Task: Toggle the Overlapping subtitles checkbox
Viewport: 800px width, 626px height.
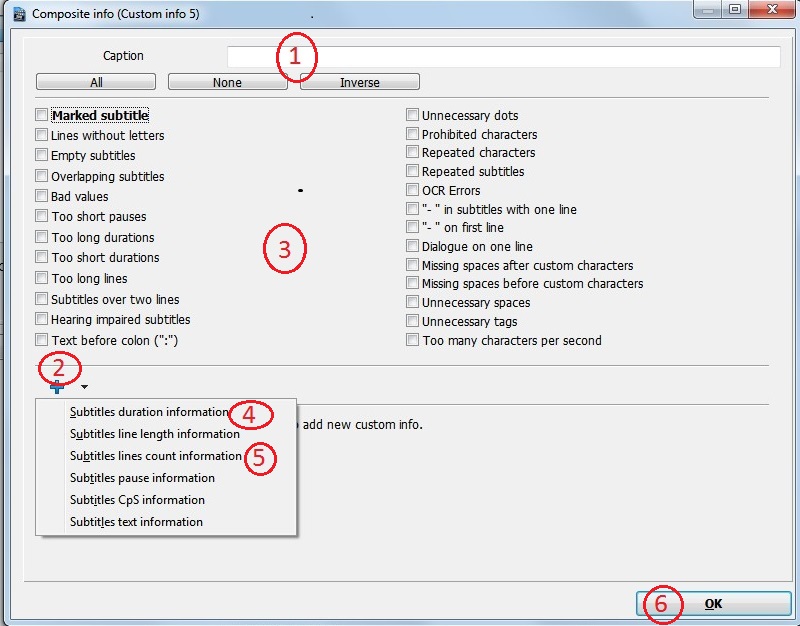Action: [42, 176]
